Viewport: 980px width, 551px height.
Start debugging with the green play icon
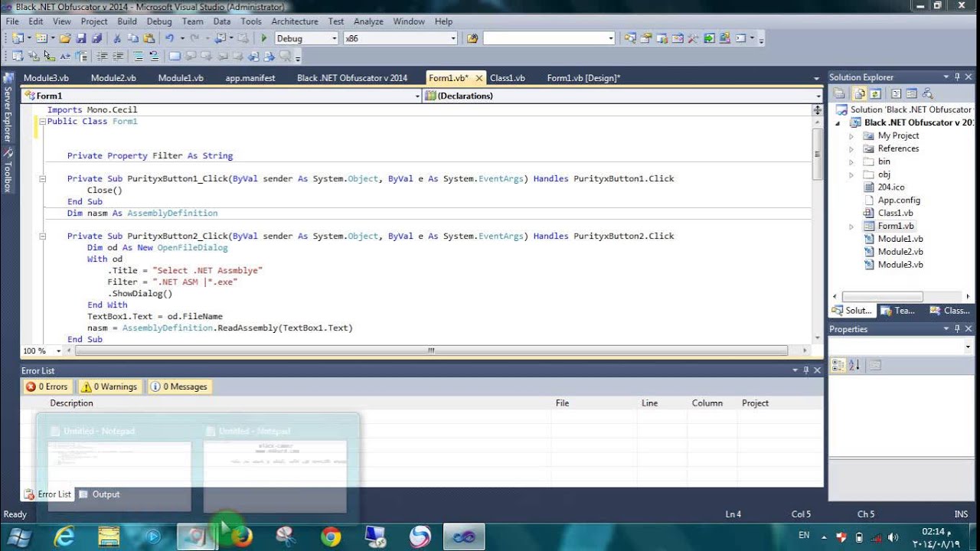tap(264, 38)
